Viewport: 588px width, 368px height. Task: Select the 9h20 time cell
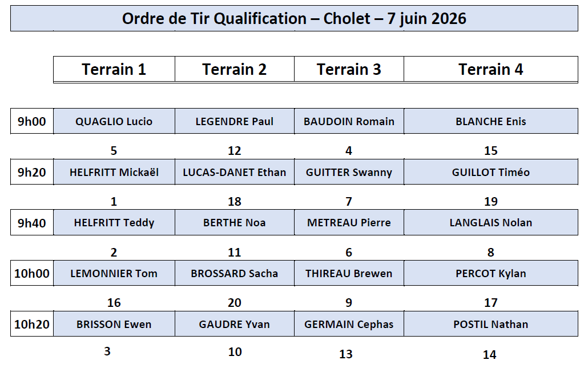click(32, 172)
